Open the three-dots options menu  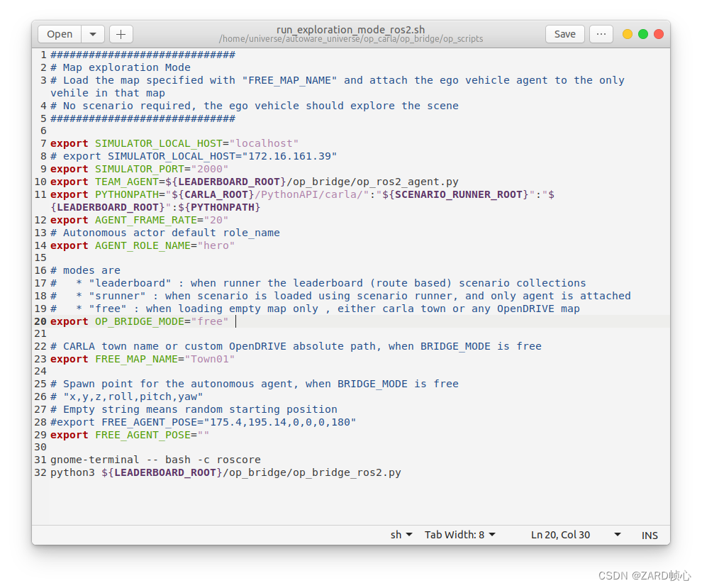(601, 34)
